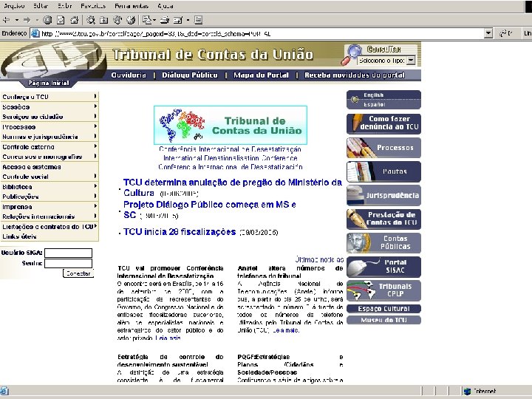Click the Mail toolbar icon
532x399 pixels.
[147, 20]
